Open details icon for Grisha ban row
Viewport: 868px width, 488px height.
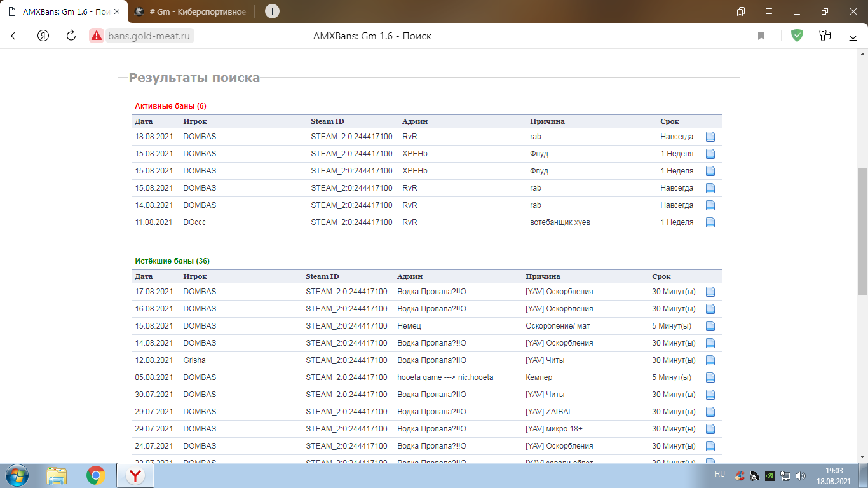coord(710,360)
